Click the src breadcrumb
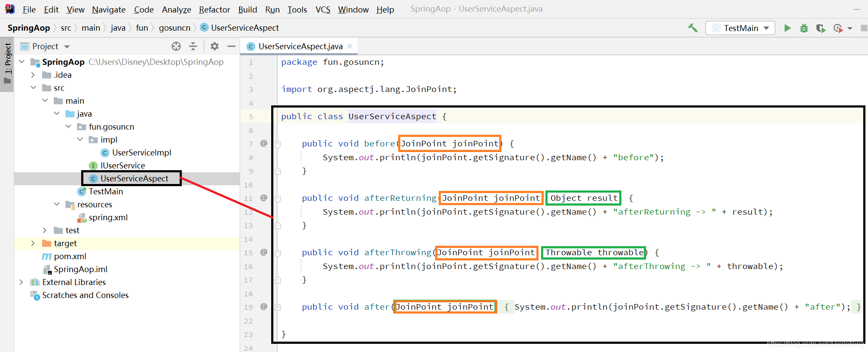The image size is (868, 352). (x=66, y=28)
